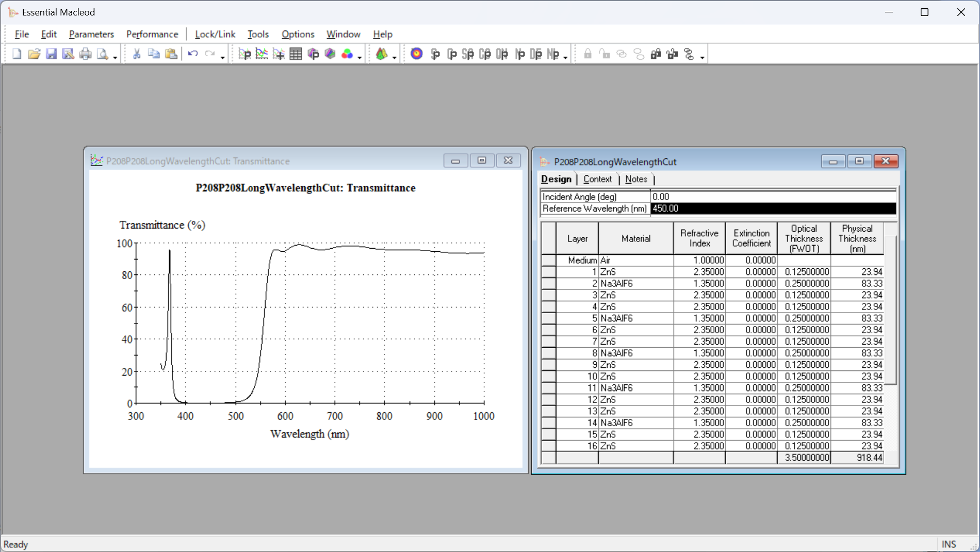The image size is (980, 552).
Task: Expand the lock toolbar overflow arrow
Action: coord(702,57)
